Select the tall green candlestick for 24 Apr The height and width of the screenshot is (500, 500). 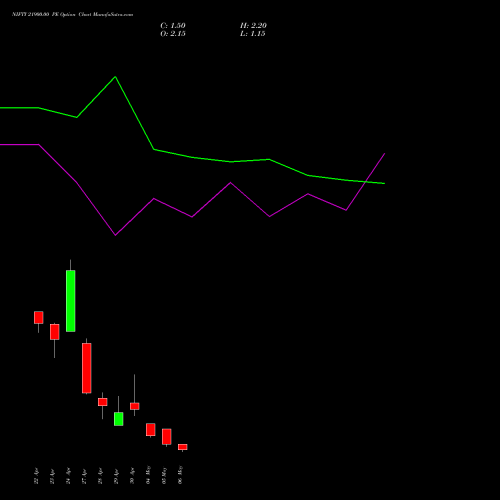point(70,301)
